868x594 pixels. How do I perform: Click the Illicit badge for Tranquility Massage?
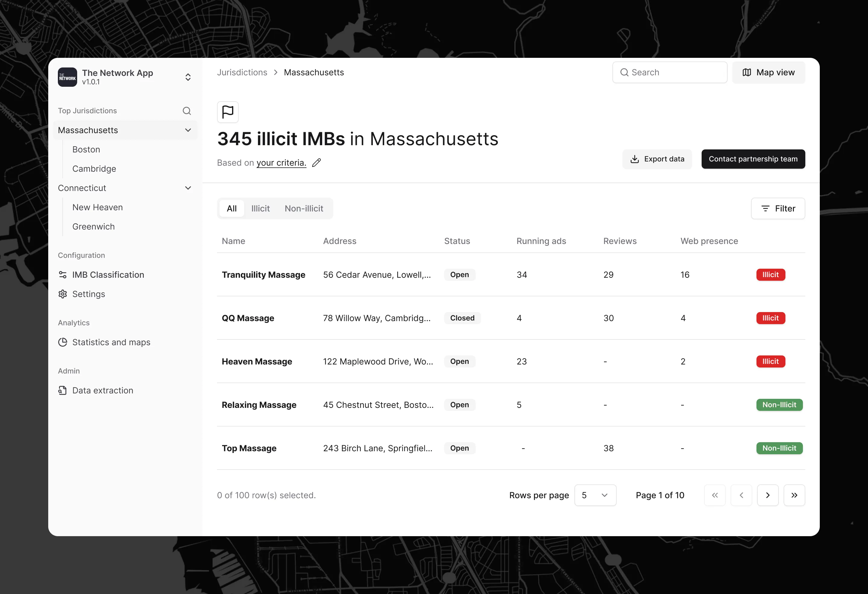point(771,275)
